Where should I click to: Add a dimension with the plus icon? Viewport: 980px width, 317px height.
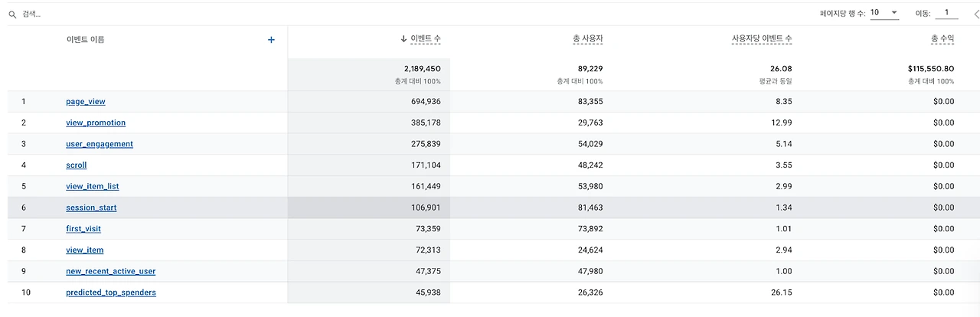click(271, 40)
